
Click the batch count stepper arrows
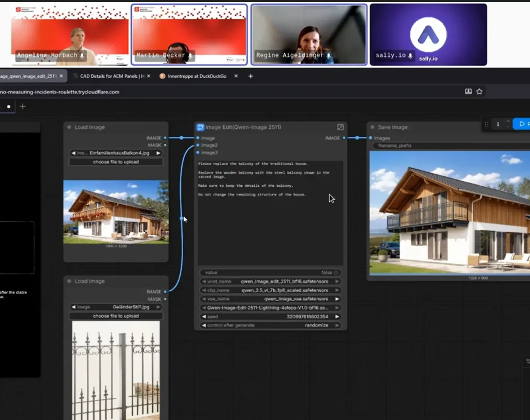point(508,124)
